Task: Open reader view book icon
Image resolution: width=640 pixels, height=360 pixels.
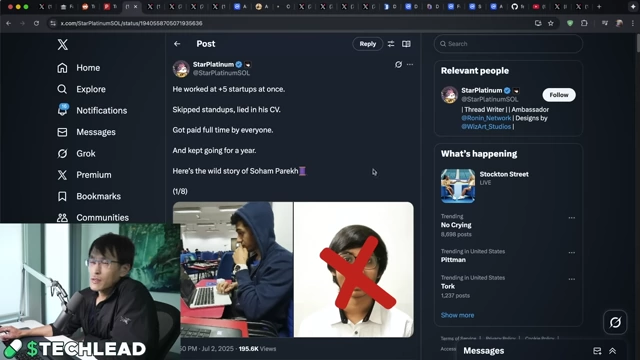Action: point(406,44)
